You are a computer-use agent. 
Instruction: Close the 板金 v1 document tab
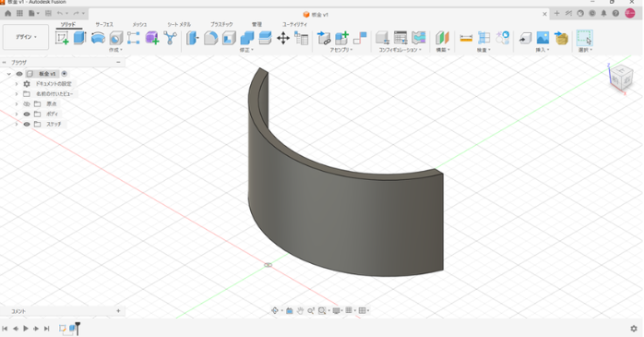544,14
